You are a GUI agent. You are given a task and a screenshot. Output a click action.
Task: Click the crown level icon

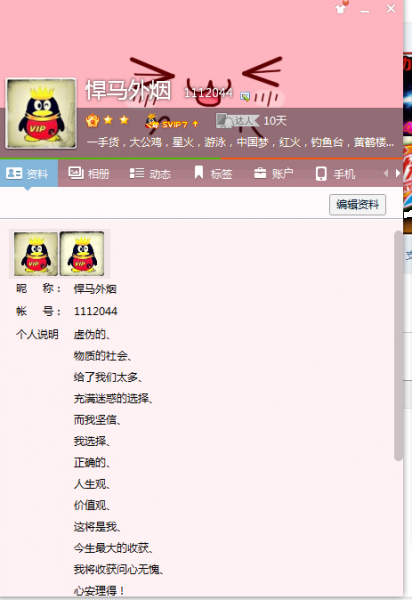tap(93, 121)
